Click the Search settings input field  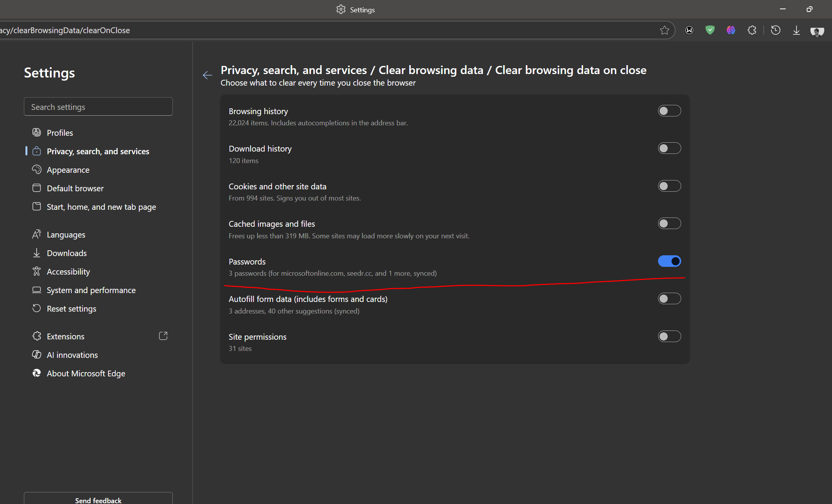click(x=98, y=107)
